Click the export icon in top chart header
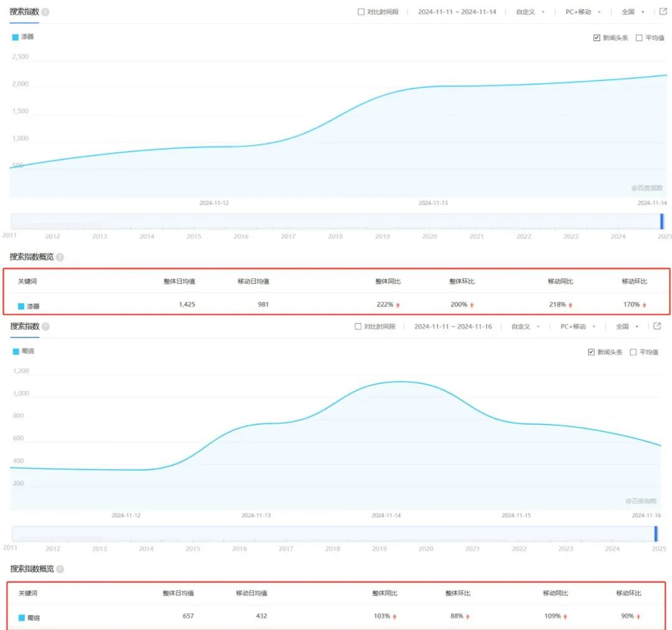 tap(663, 12)
